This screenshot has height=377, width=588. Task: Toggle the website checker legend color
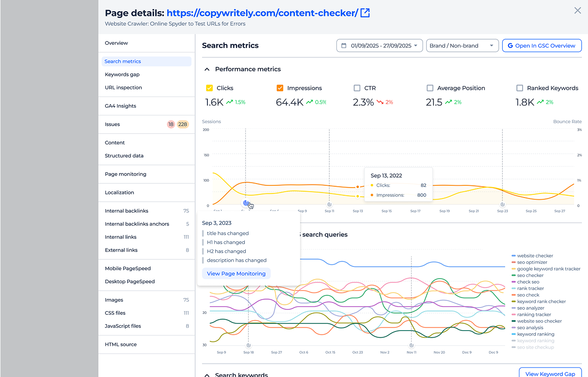point(514,256)
